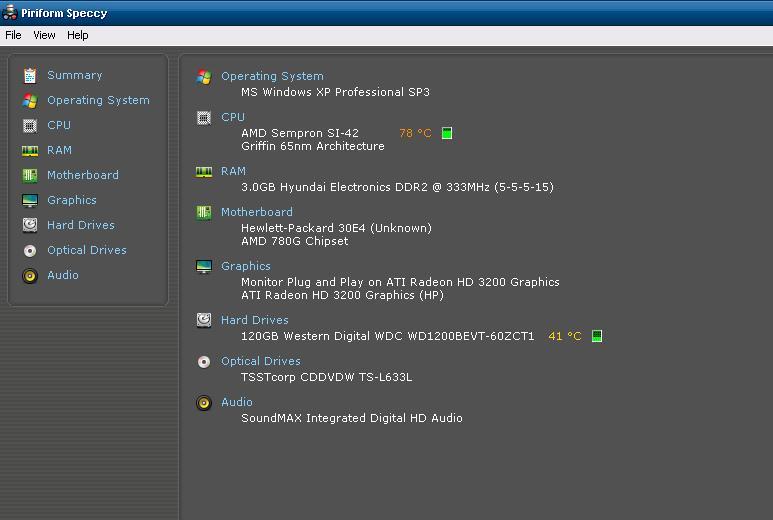773x520 pixels.
Task: Click the CPU heading in main panel
Action: tap(233, 117)
